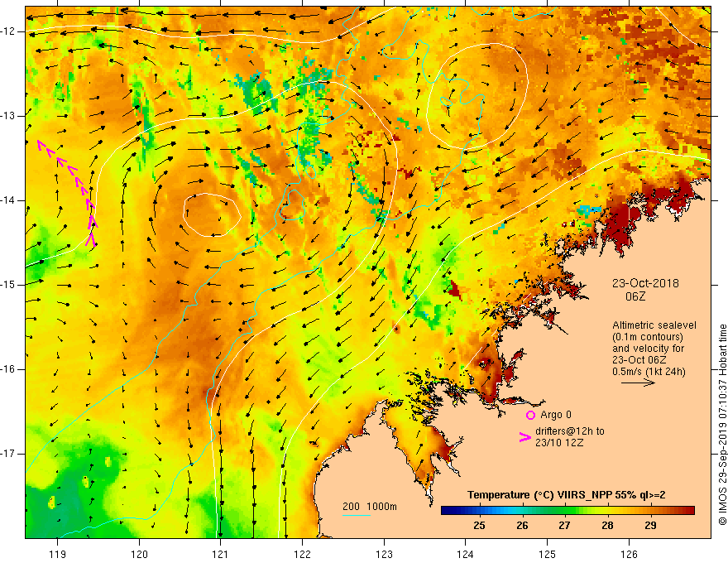Click the 29 label on temperature scale
Screen dimensions: 728x563
click(650, 526)
